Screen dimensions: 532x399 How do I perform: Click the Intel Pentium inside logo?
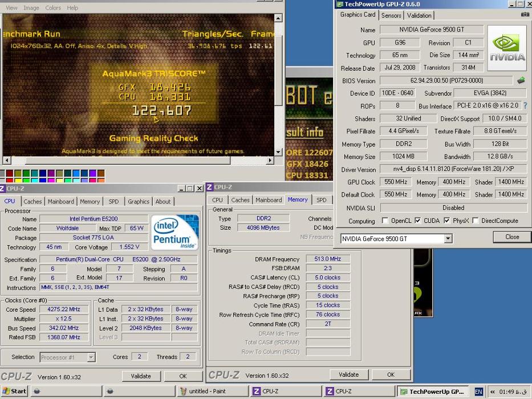pyautogui.click(x=174, y=233)
